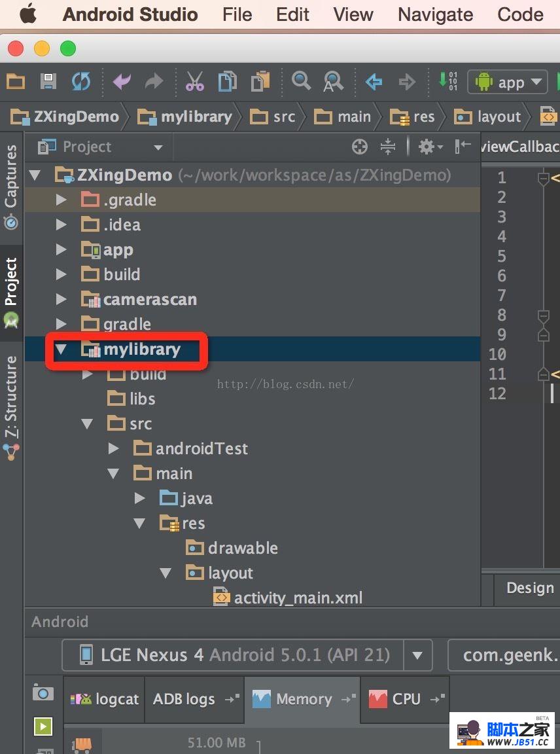
Task: Click res in the breadcrumb bar
Action: pyautogui.click(x=412, y=117)
